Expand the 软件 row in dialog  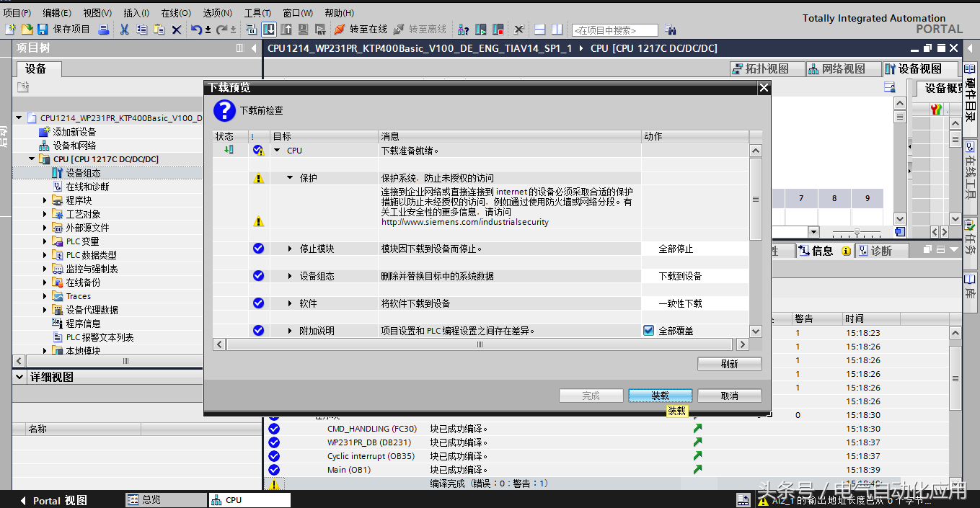pyautogui.click(x=290, y=303)
